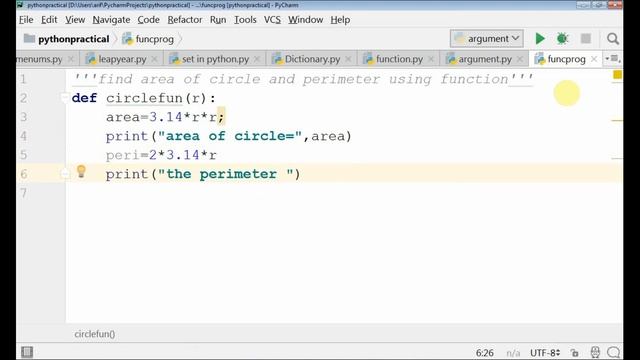Open the Code menu
This screenshot has width=640, height=360.
[x=149, y=20]
